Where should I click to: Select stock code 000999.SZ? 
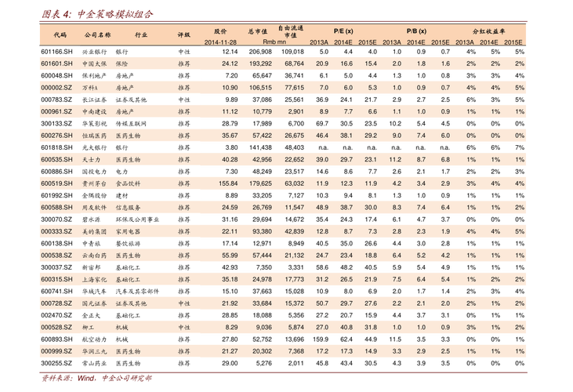click(56, 351)
